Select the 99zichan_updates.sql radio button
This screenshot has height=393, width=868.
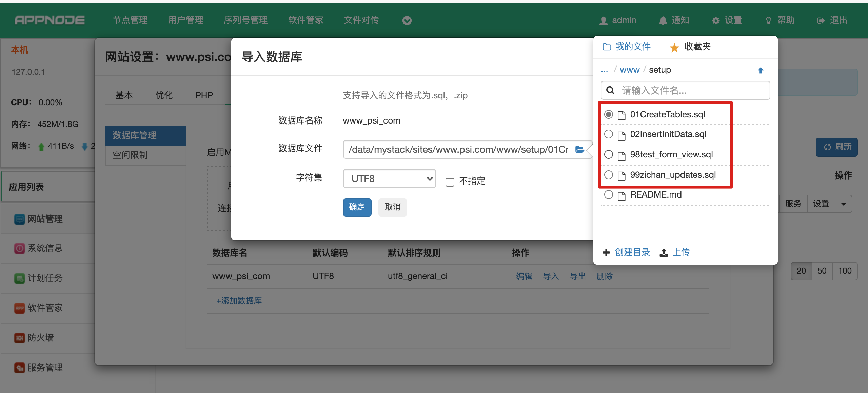coord(609,175)
